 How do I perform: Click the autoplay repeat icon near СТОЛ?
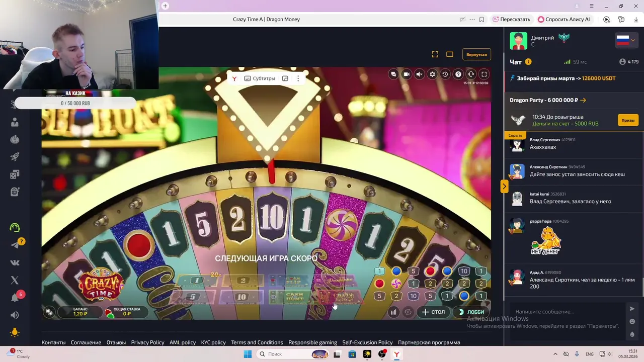pos(408,312)
